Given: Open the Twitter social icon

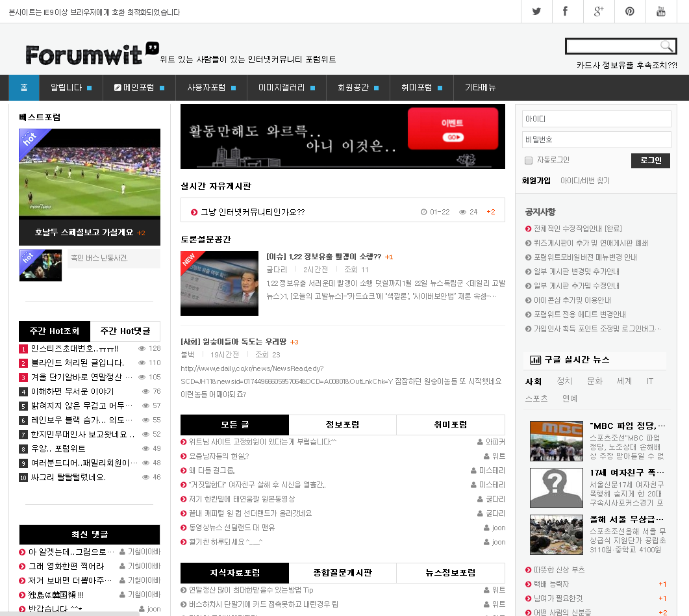Looking at the screenshot, I should 536,11.
